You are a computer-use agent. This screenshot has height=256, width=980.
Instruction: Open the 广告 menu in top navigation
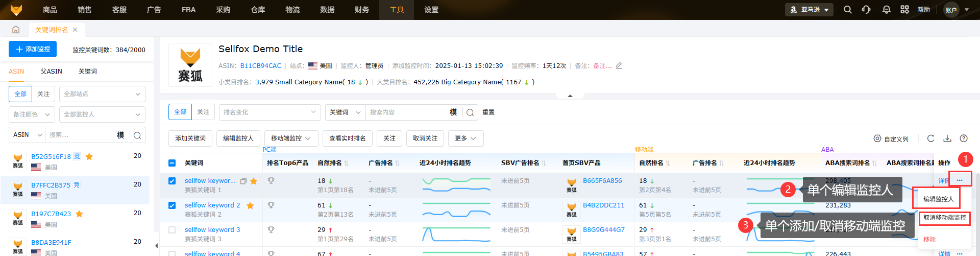154,10
